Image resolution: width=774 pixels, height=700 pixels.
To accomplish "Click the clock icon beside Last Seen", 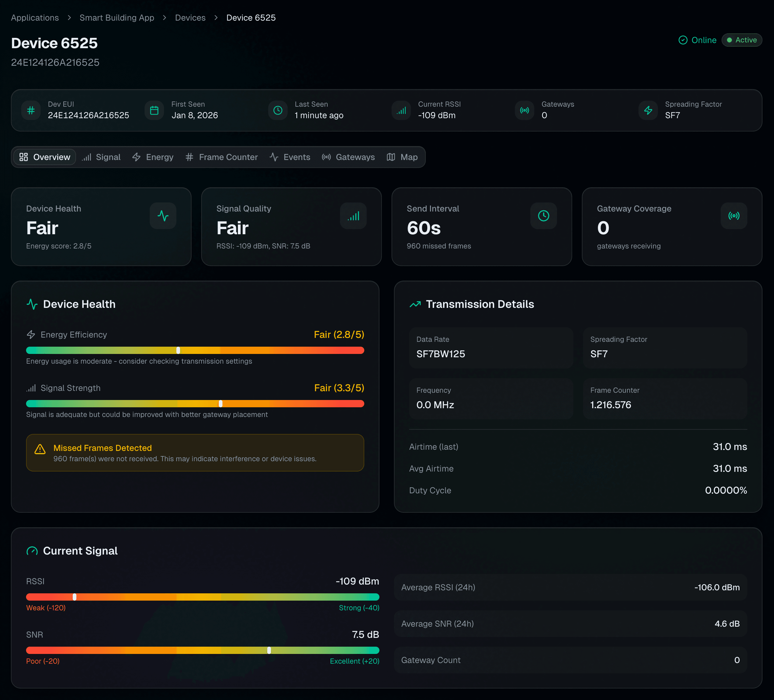I will pyautogui.click(x=278, y=110).
